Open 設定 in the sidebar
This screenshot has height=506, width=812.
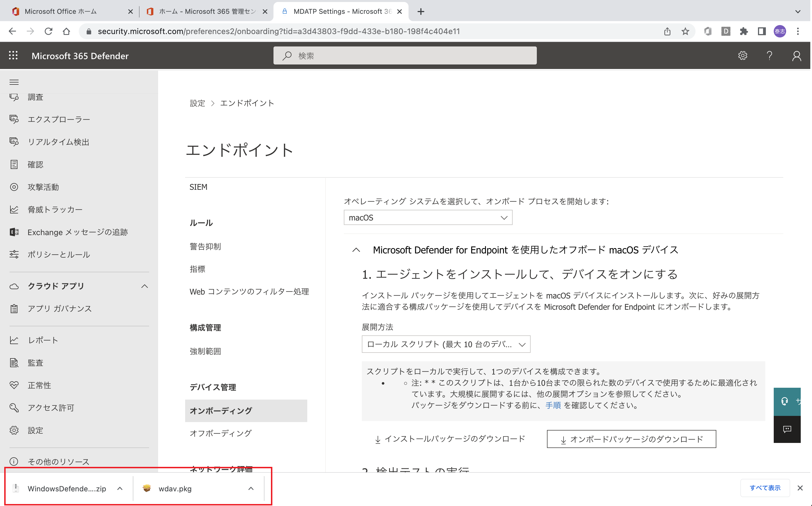[x=35, y=430]
